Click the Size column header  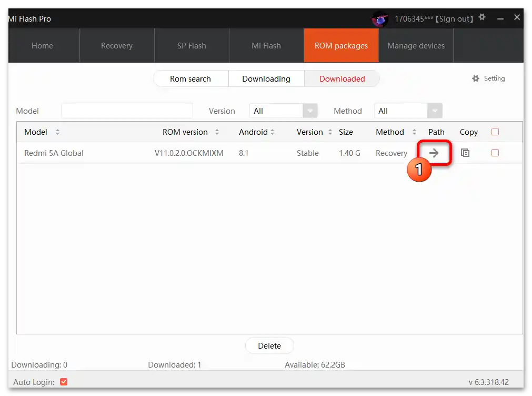[346, 132]
